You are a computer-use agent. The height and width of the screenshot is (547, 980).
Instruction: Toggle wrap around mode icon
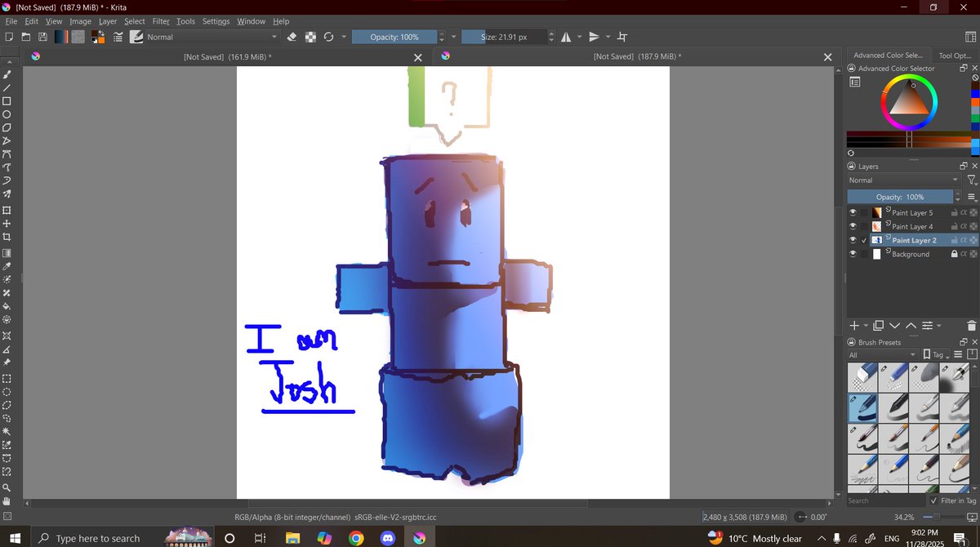[623, 37]
